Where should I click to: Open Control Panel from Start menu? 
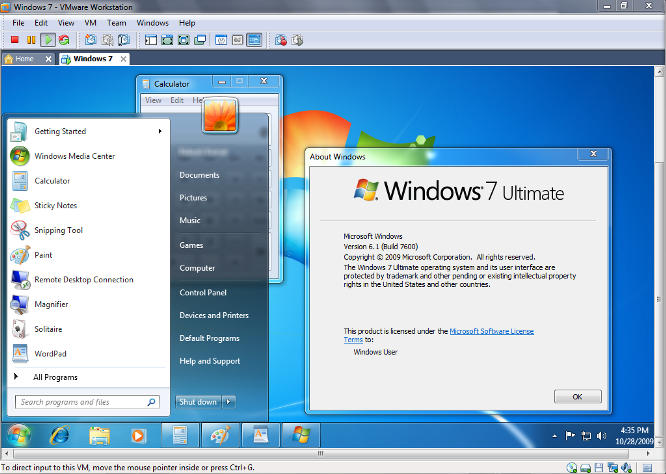[x=202, y=292]
